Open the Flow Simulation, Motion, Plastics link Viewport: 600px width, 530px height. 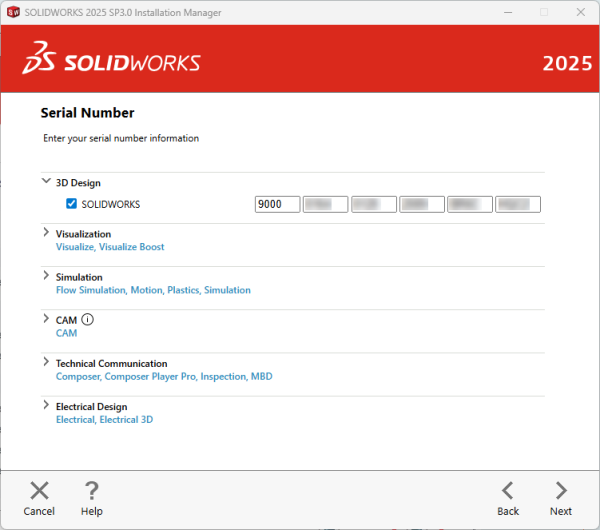153,290
